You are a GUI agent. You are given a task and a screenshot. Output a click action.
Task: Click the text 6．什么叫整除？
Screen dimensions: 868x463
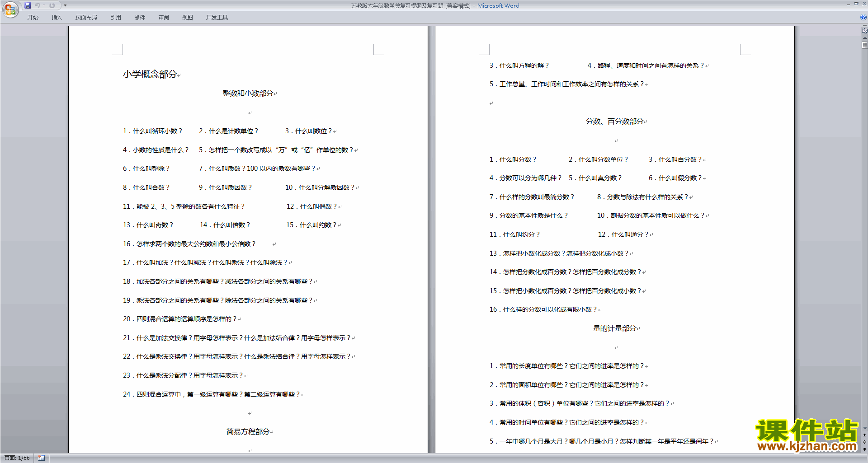coord(146,168)
